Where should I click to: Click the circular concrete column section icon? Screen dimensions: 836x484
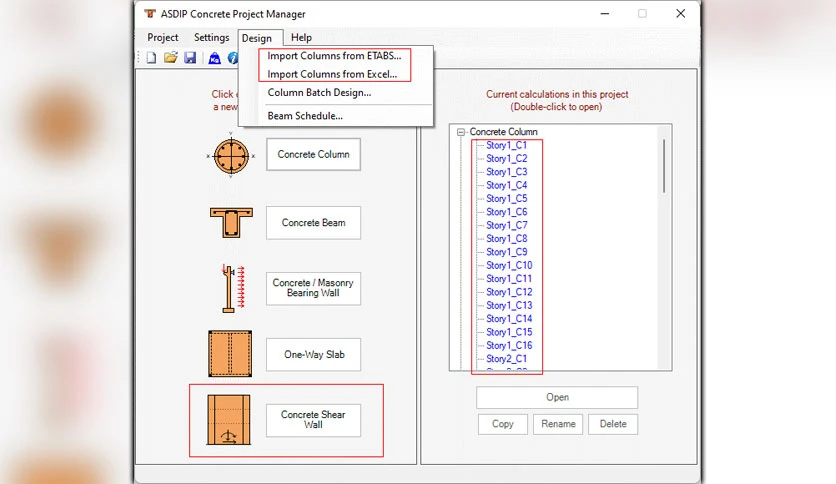click(x=231, y=156)
